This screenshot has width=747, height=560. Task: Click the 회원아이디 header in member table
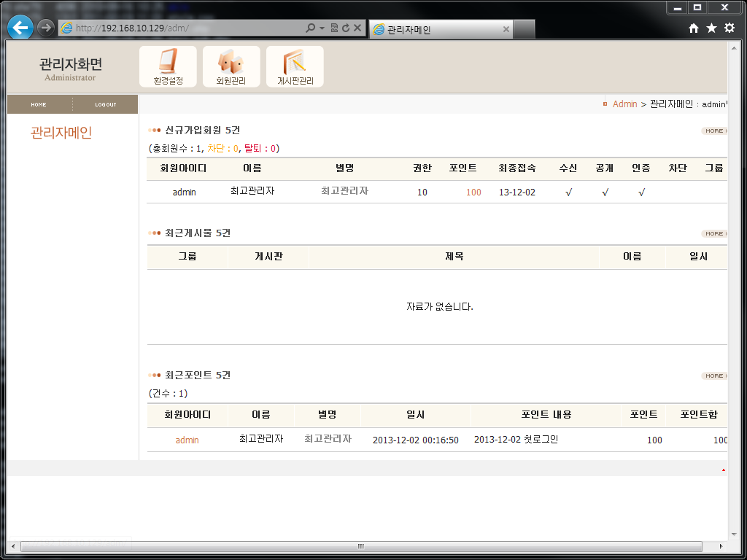coord(183,168)
